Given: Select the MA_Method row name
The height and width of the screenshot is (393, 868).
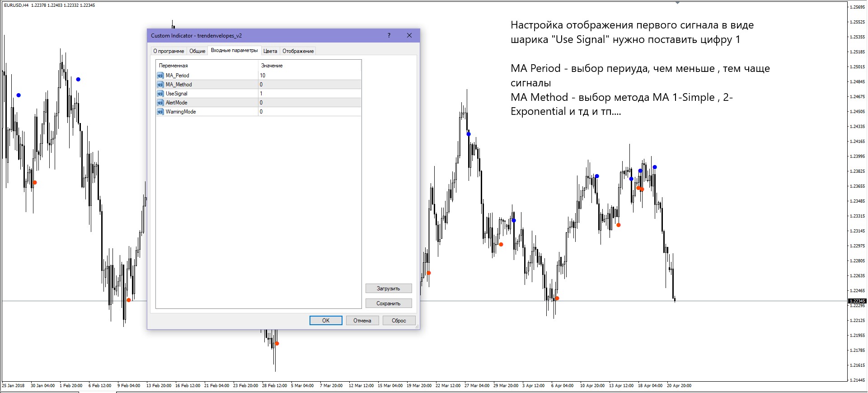Looking at the screenshot, I should [178, 85].
